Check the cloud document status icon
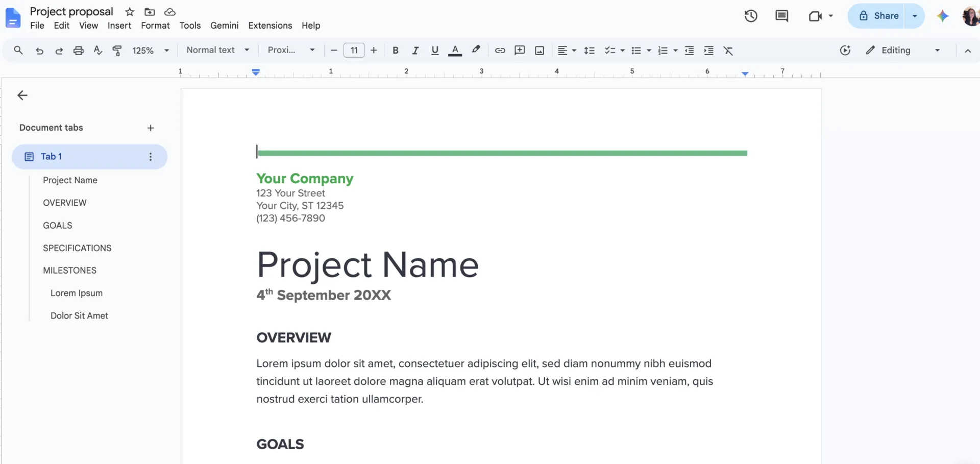980x464 pixels. pyautogui.click(x=170, y=12)
